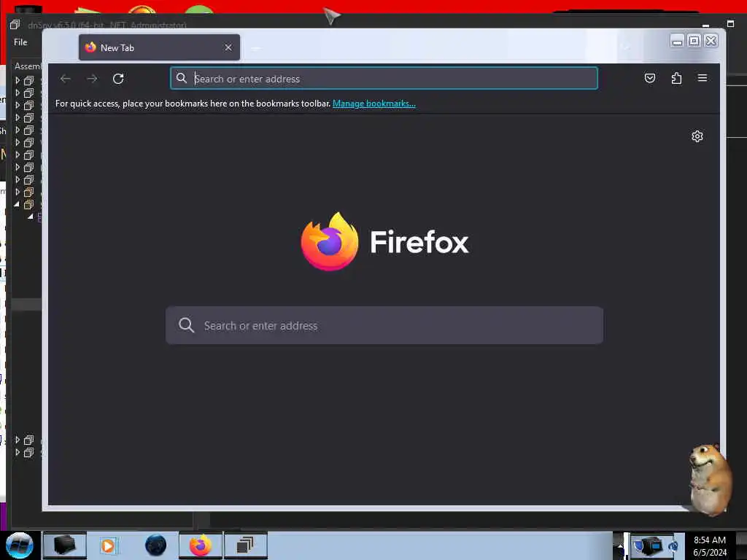Open dark globe taskbar icon
The image size is (747, 560).
[x=156, y=545]
